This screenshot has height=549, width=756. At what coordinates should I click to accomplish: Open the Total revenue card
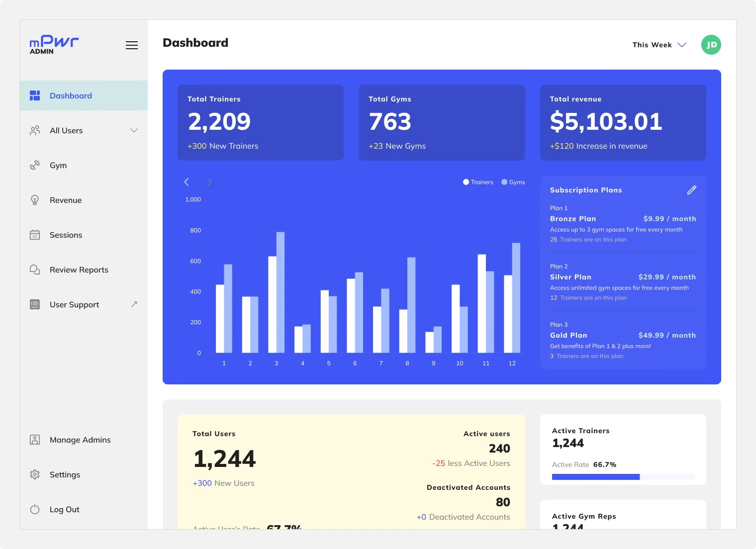(623, 122)
